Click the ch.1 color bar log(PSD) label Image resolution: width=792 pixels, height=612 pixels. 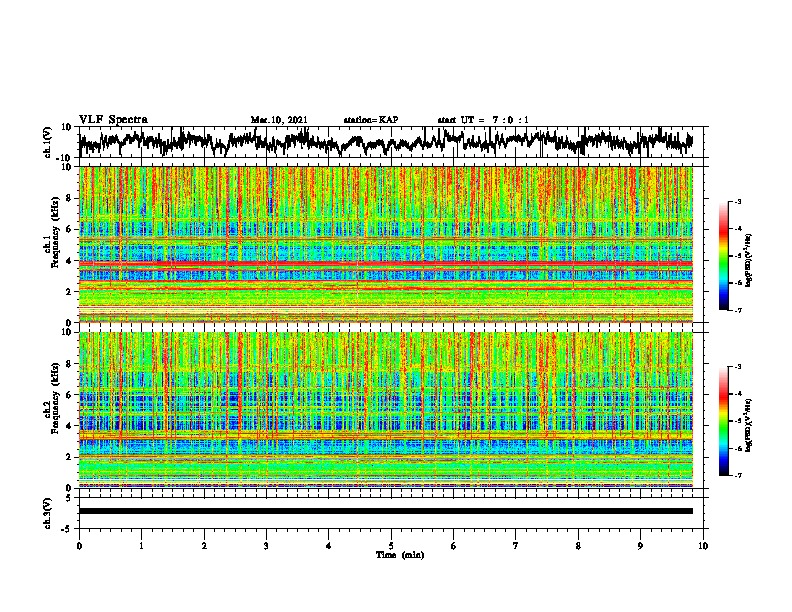pyautogui.click(x=749, y=260)
